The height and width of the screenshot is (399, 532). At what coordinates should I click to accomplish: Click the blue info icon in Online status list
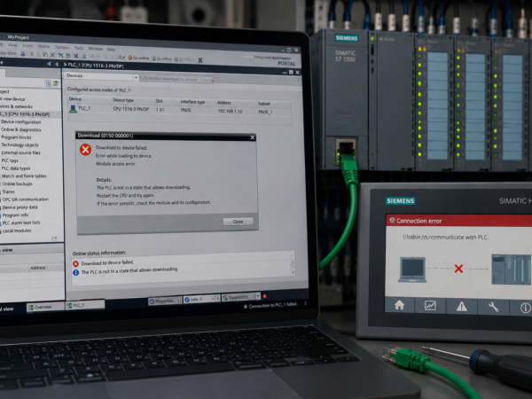point(75,272)
